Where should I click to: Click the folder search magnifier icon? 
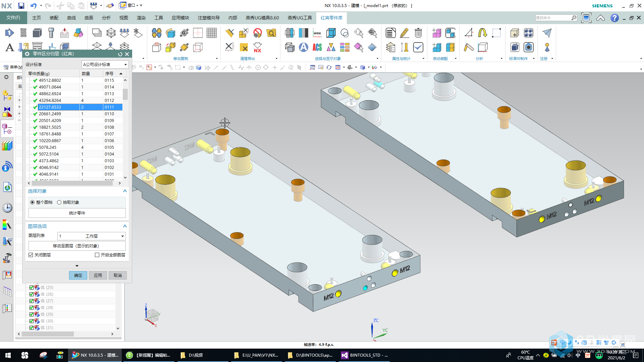point(271,33)
